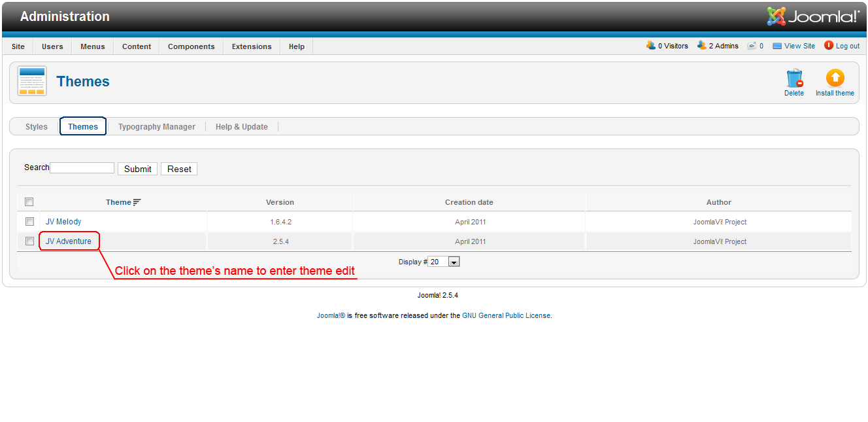Switch to the Styles tab
The height and width of the screenshot is (422, 868).
coord(37,127)
